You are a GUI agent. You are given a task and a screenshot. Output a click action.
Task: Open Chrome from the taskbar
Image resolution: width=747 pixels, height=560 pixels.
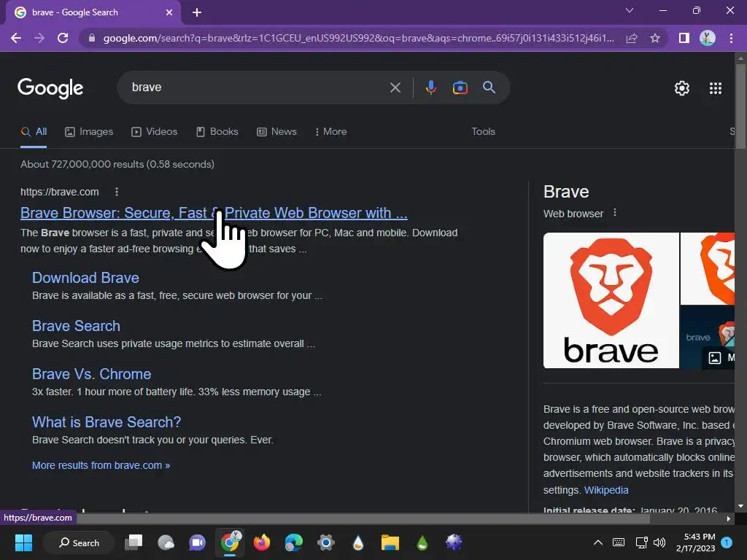[x=230, y=542]
